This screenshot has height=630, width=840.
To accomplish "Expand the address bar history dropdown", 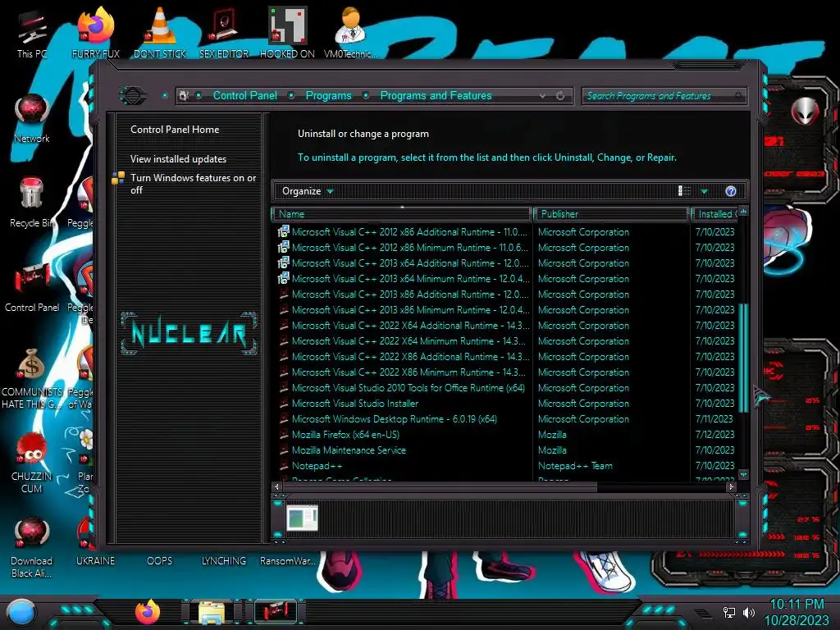I will [x=543, y=96].
